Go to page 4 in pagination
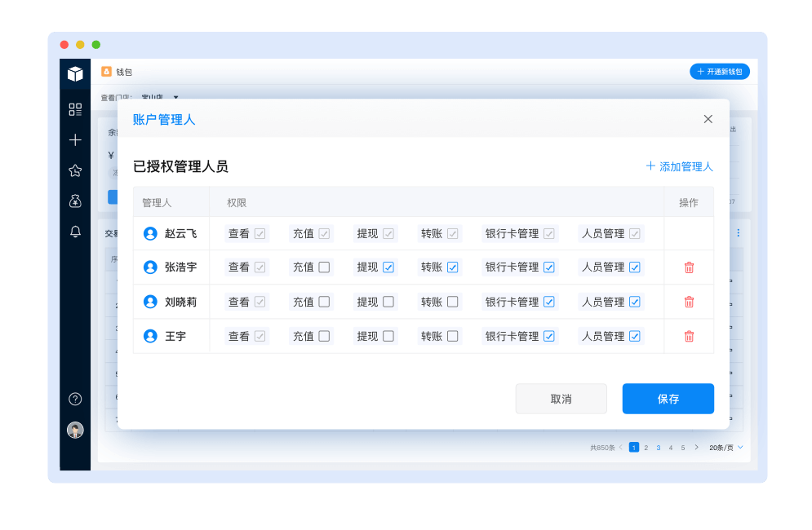The image size is (812, 530). [x=671, y=448]
